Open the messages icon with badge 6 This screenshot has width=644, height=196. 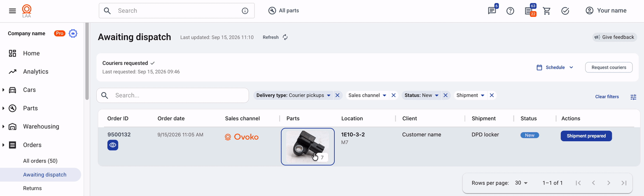point(492,11)
